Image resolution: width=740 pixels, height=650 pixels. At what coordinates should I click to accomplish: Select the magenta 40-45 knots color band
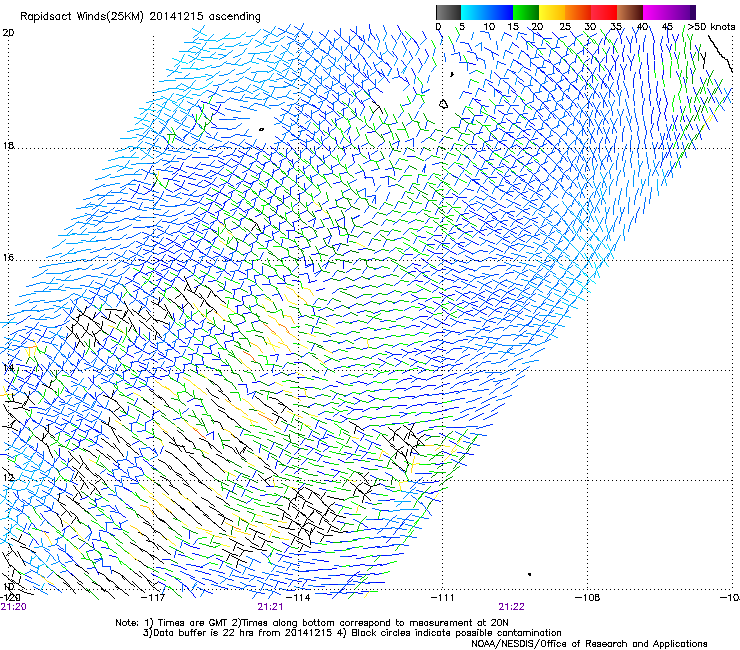click(x=656, y=12)
